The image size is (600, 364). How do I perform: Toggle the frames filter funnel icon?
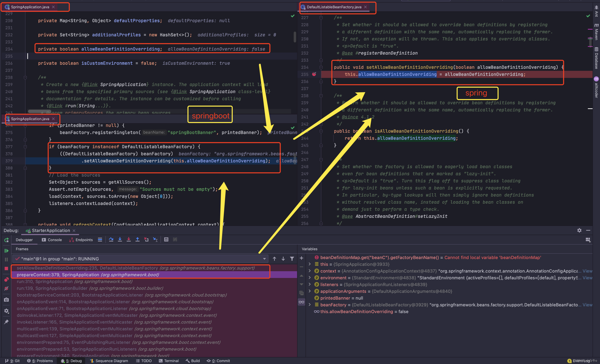292,259
